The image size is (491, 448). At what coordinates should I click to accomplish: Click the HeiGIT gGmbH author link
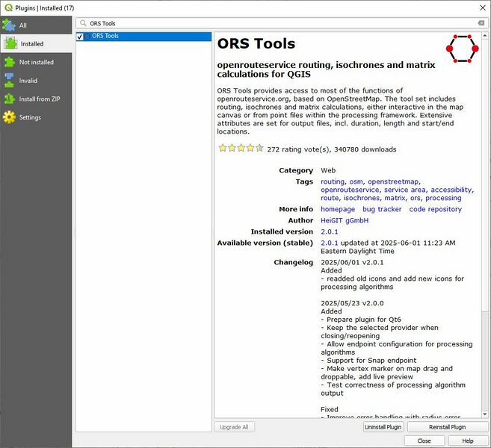click(345, 221)
